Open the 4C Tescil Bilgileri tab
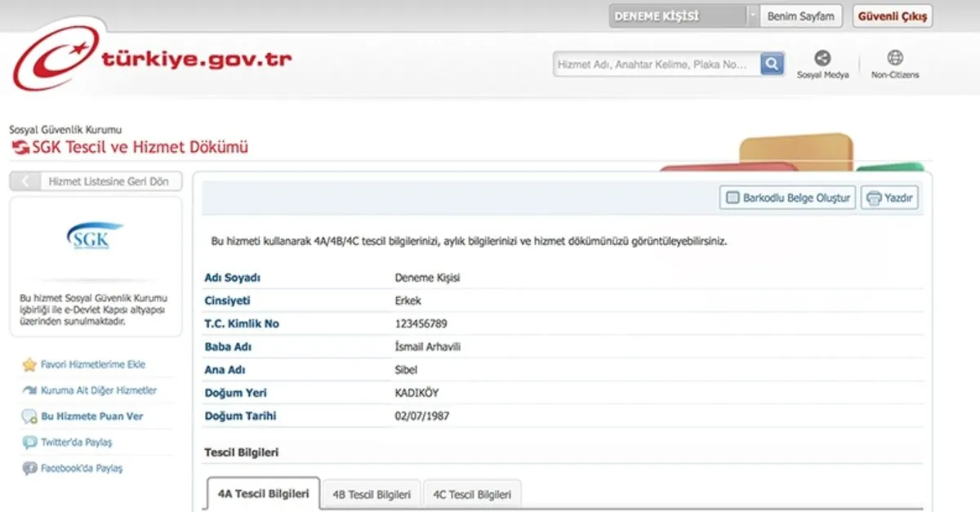 click(472, 495)
